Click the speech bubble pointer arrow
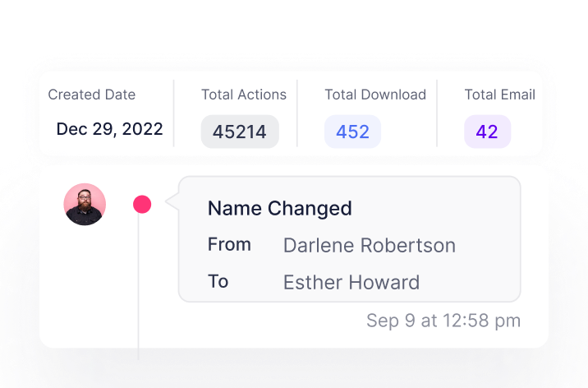This screenshot has height=388, width=588. pyautogui.click(x=172, y=201)
